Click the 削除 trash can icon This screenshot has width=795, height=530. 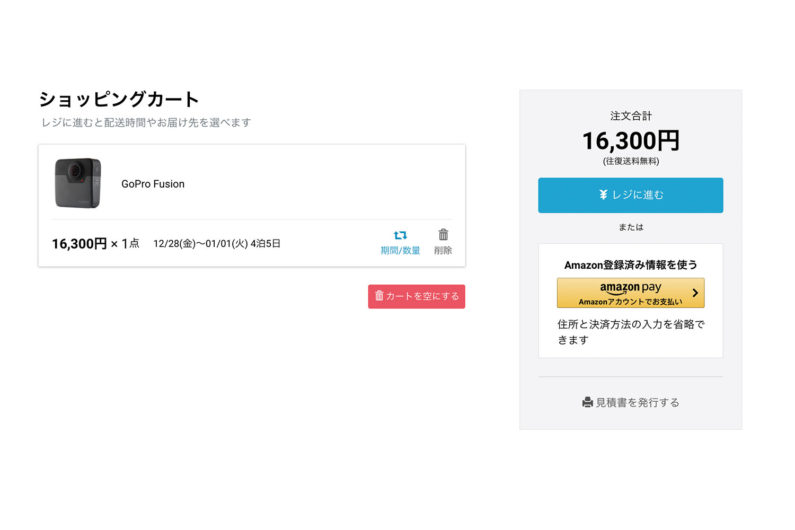tap(443, 234)
